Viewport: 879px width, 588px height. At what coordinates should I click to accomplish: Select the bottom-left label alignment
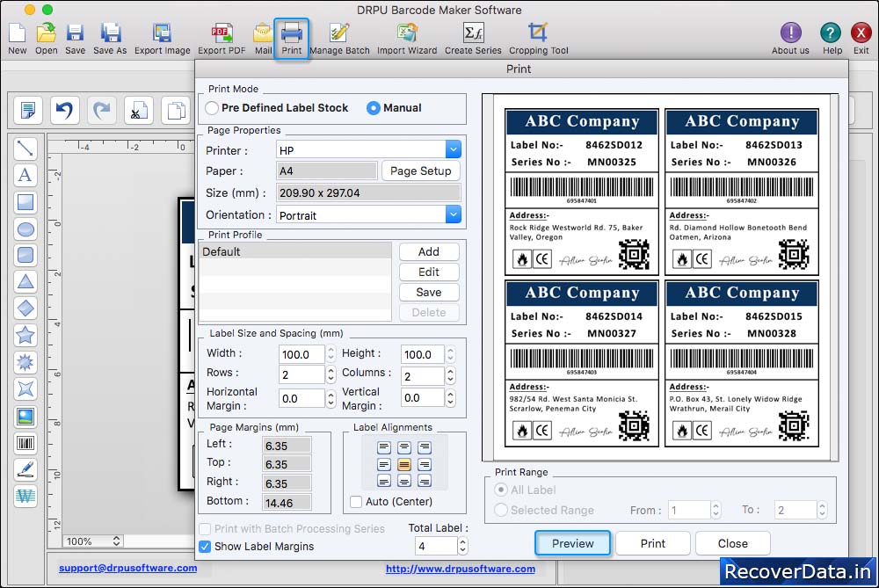[x=384, y=481]
